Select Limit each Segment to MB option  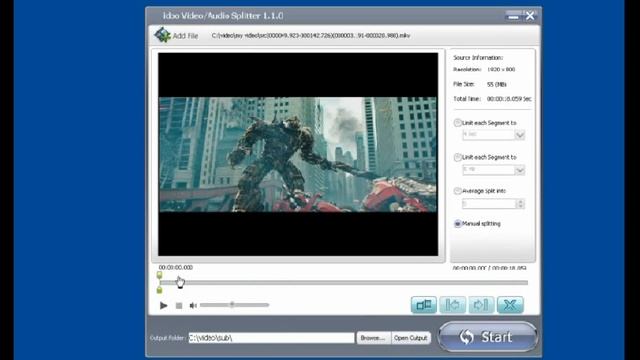458,157
